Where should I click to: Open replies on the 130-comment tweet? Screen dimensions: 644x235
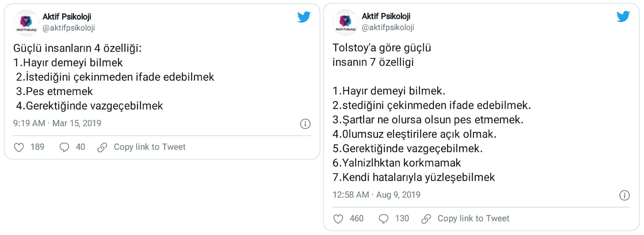(x=383, y=219)
